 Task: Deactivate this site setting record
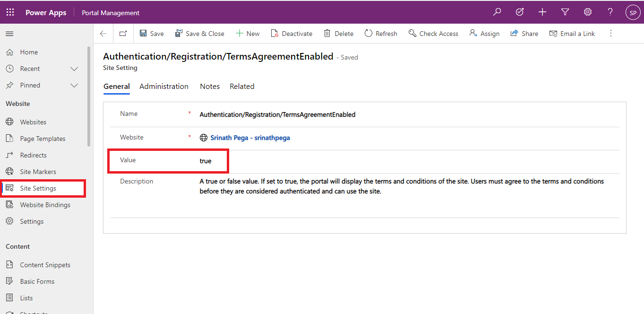[x=292, y=34]
